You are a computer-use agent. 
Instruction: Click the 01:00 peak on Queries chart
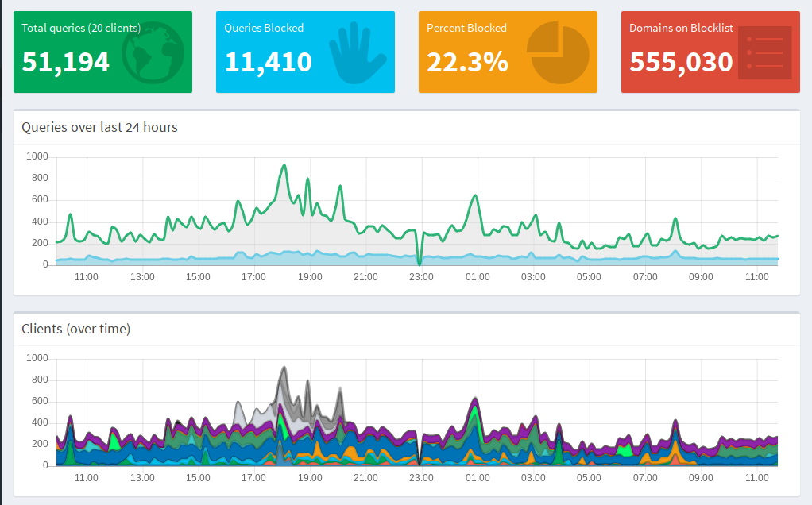pyautogui.click(x=475, y=196)
